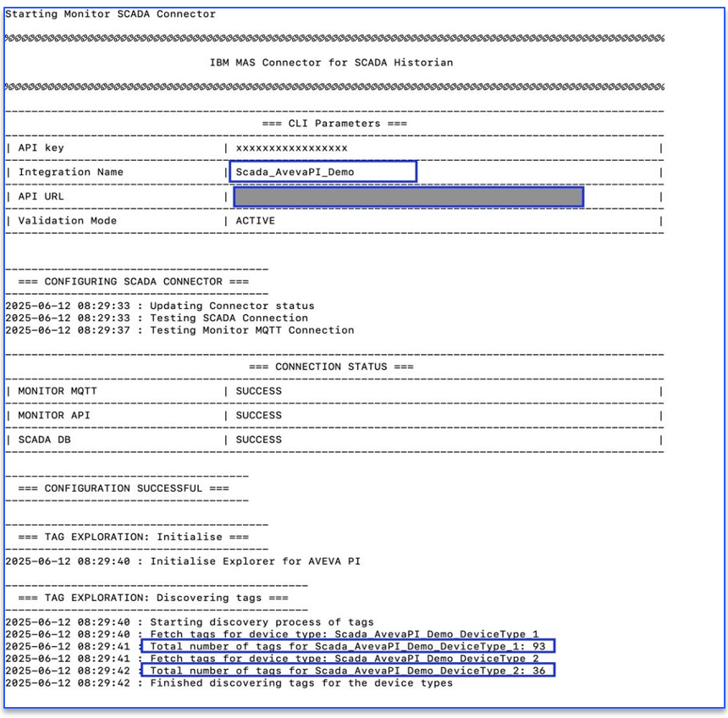Click the SUCCESS status for MONITOR API
The width and height of the screenshot is (728, 718).
click(x=258, y=415)
